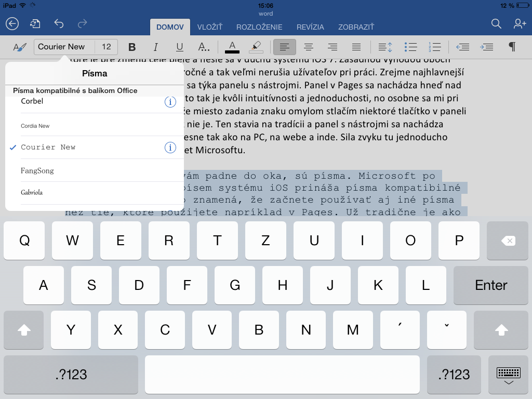The width and height of the screenshot is (532, 399).
Task: Toggle paragraph marks visibility
Action: 511,47
